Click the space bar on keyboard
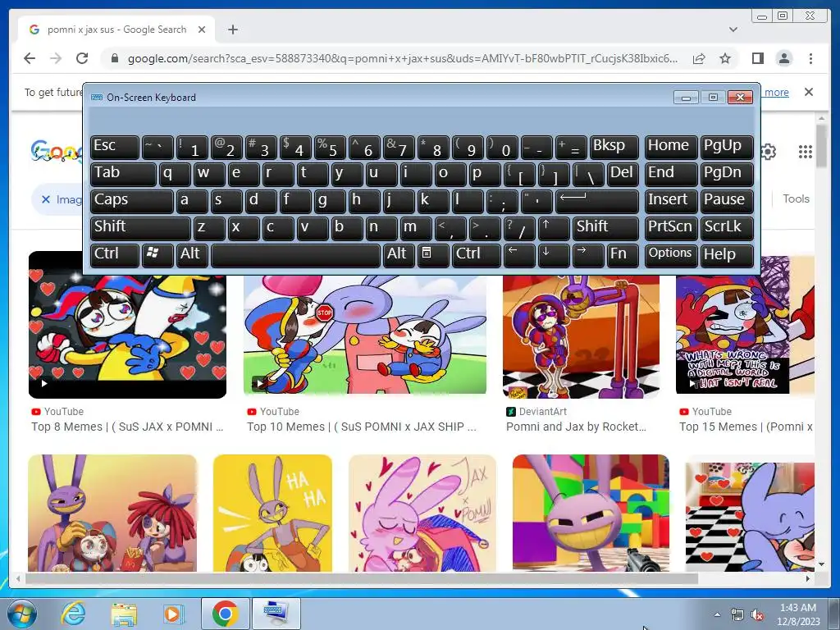The height and width of the screenshot is (630, 840). point(295,254)
